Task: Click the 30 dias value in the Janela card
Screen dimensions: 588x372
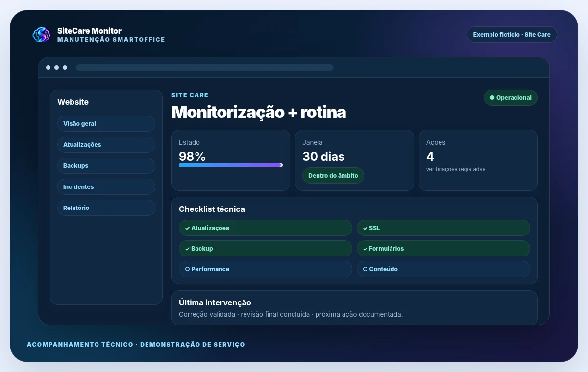Action: click(x=323, y=157)
